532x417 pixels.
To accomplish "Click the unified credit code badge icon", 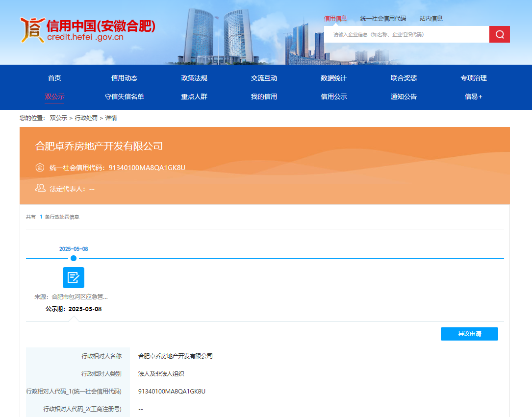I will point(40,168).
